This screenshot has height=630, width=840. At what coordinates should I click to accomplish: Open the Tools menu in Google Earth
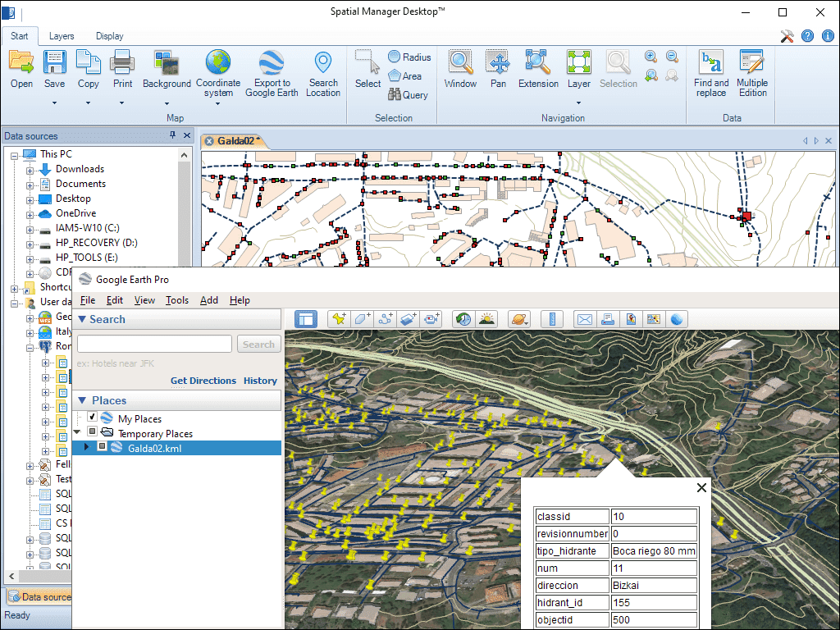click(x=177, y=300)
